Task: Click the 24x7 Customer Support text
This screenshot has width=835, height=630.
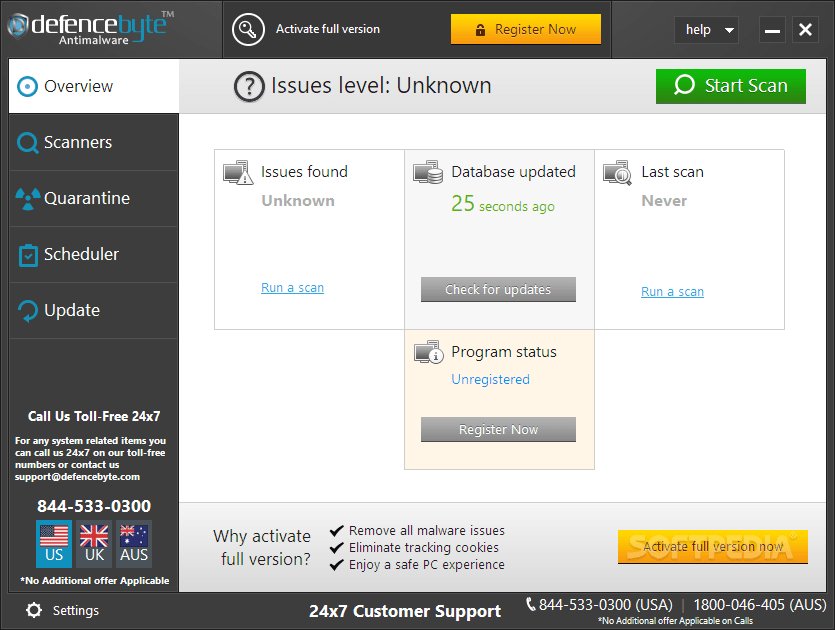Action: (x=405, y=611)
